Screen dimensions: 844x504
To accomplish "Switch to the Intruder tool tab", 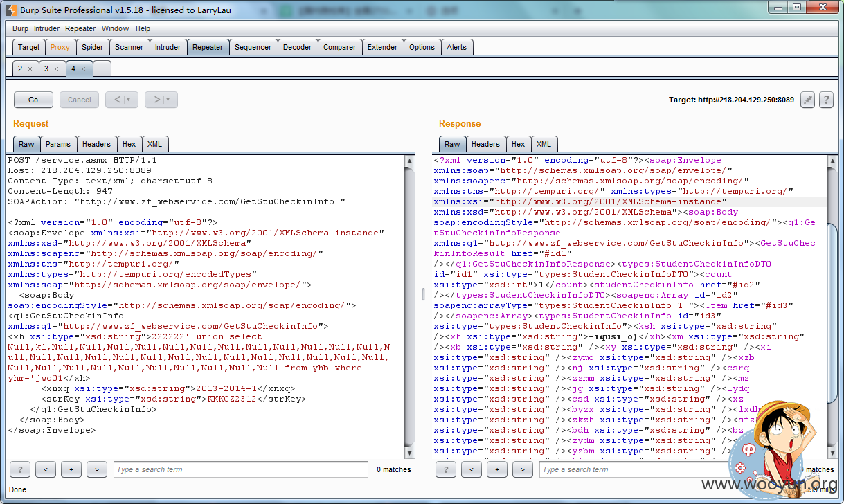I will tap(168, 47).
